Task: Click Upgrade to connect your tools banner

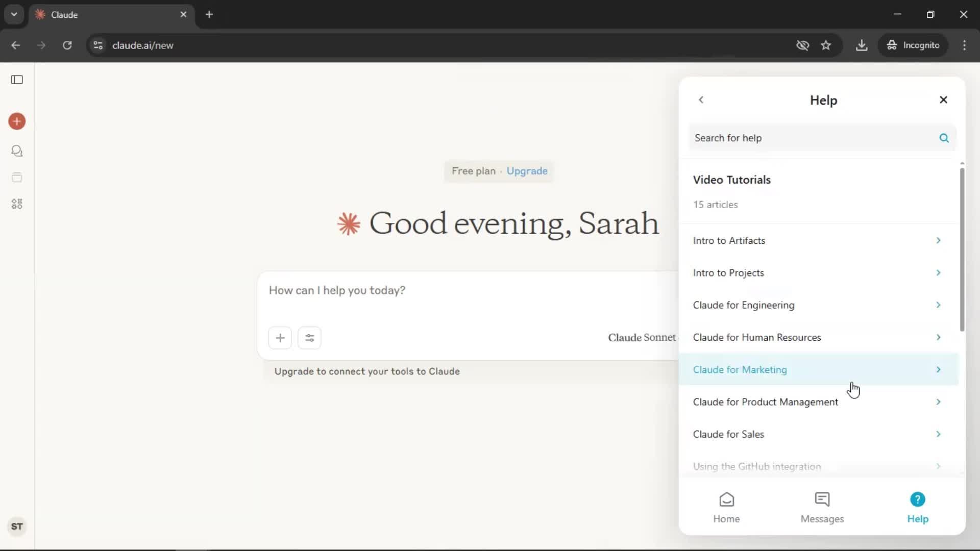Action: [x=367, y=371]
